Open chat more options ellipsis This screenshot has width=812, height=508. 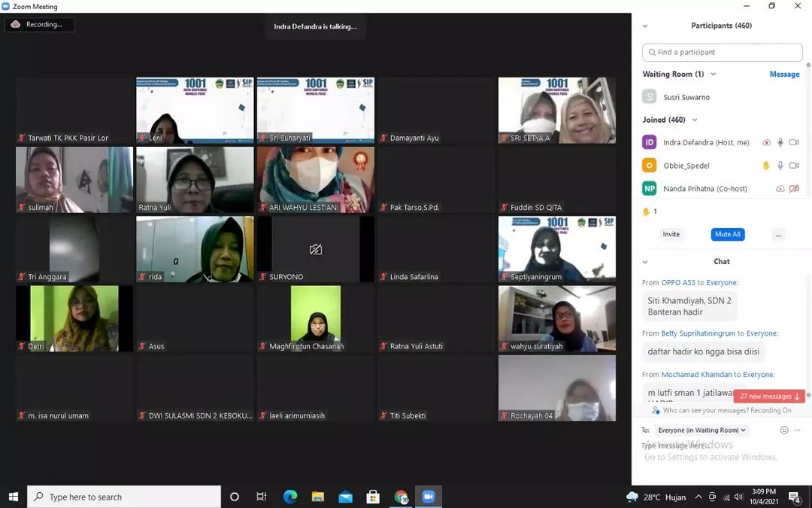[798, 430]
